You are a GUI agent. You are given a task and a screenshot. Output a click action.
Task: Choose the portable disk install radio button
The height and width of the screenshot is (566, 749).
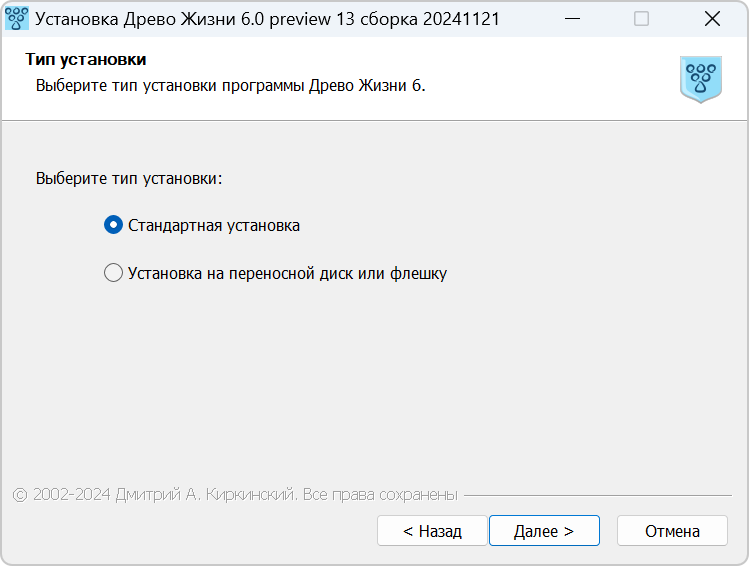113,273
